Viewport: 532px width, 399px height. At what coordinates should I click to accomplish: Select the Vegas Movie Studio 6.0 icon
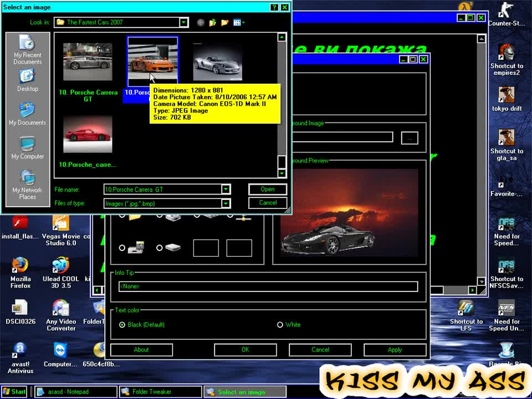point(61,231)
